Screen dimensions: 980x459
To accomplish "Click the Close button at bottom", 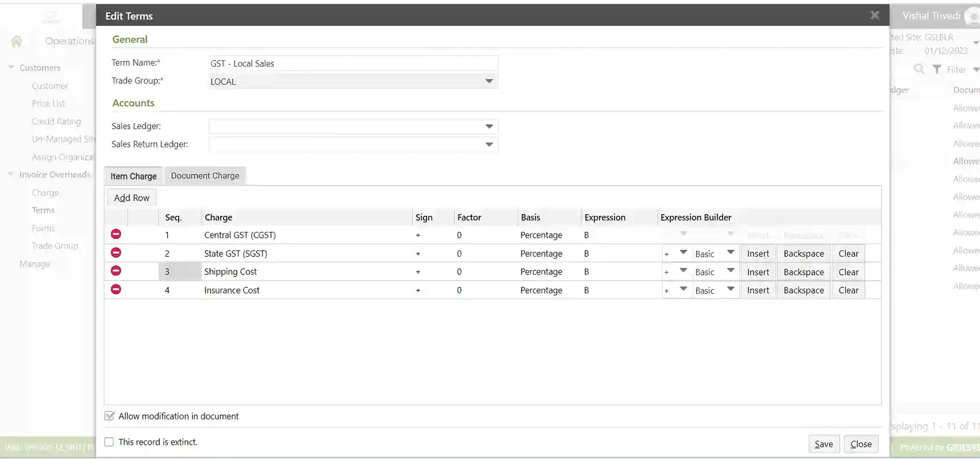I will pos(861,444).
